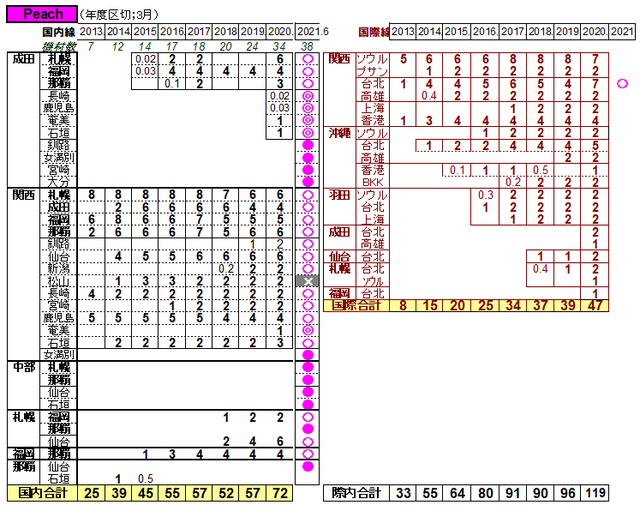Click the 国際線 2017 year header
Screen dimensions: 640x511
tap(513, 31)
